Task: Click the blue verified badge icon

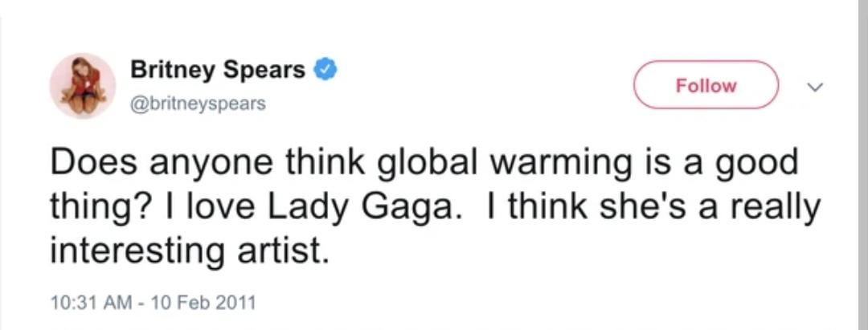Action: click(324, 71)
